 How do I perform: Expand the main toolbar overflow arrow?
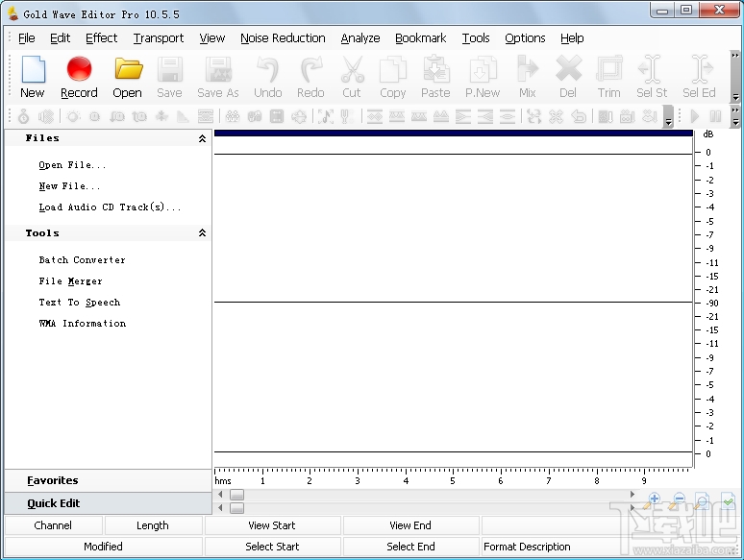coord(735,97)
